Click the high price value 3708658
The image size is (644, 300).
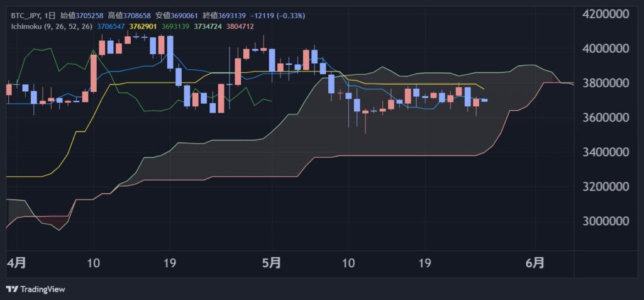(x=136, y=16)
